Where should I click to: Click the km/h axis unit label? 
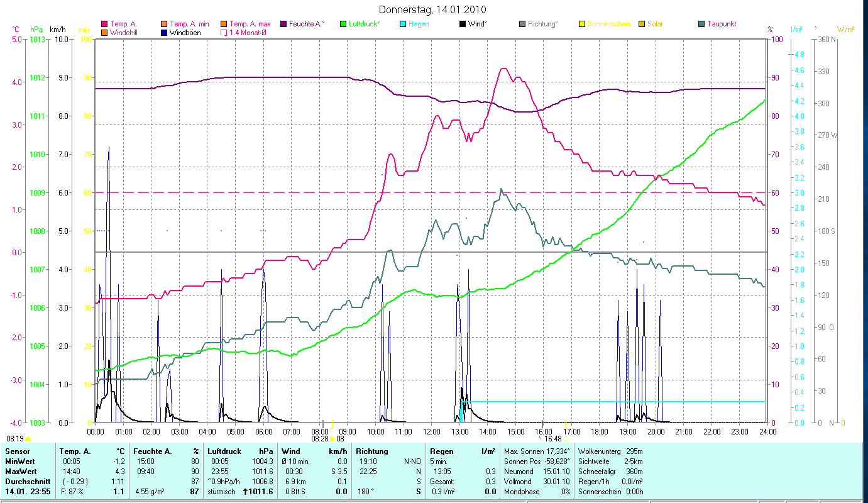[x=58, y=30]
